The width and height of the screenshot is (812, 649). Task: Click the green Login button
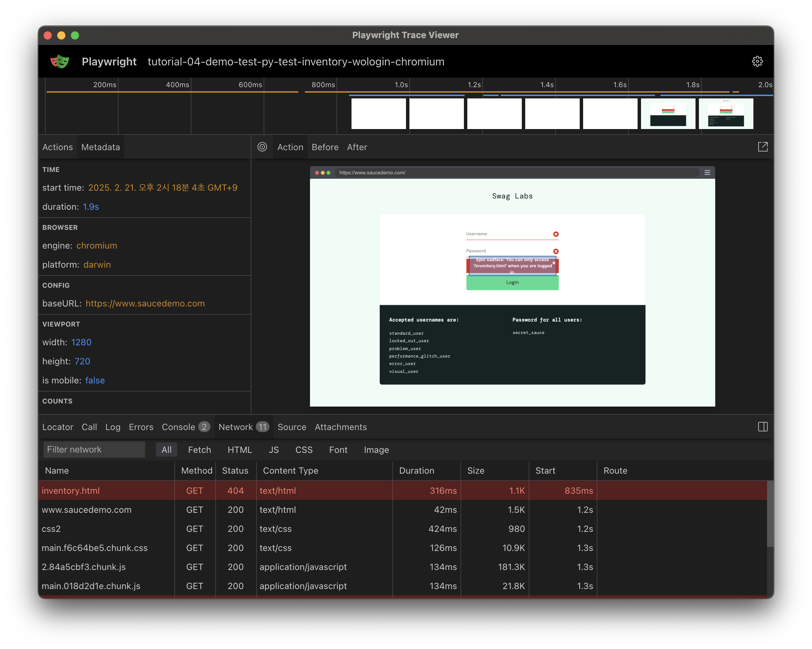(512, 282)
